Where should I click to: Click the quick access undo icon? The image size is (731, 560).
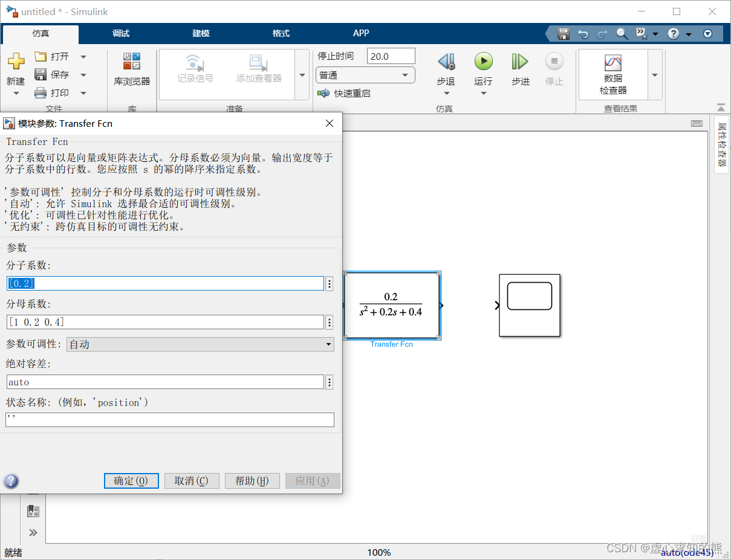[583, 34]
